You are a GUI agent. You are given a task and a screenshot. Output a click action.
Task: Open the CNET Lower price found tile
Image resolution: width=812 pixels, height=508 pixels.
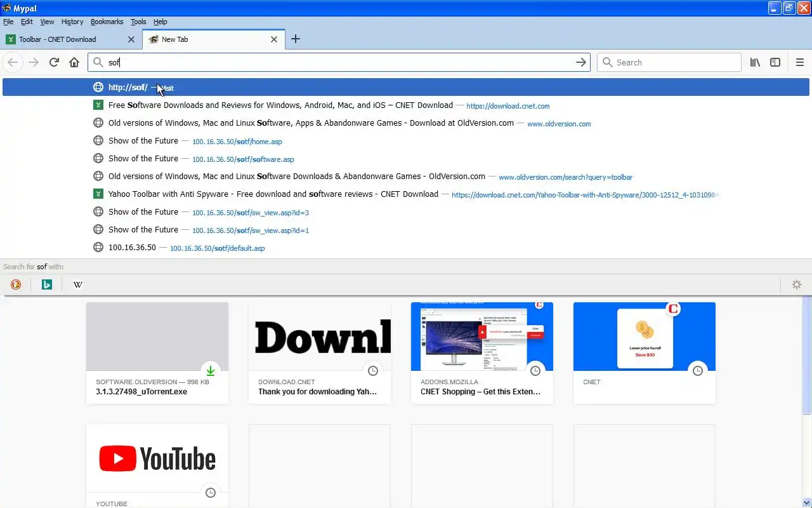click(x=645, y=353)
